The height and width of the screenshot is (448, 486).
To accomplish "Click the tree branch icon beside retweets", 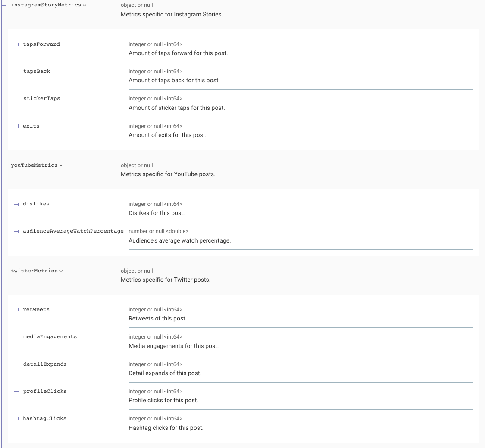I will click(x=18, y=309).
